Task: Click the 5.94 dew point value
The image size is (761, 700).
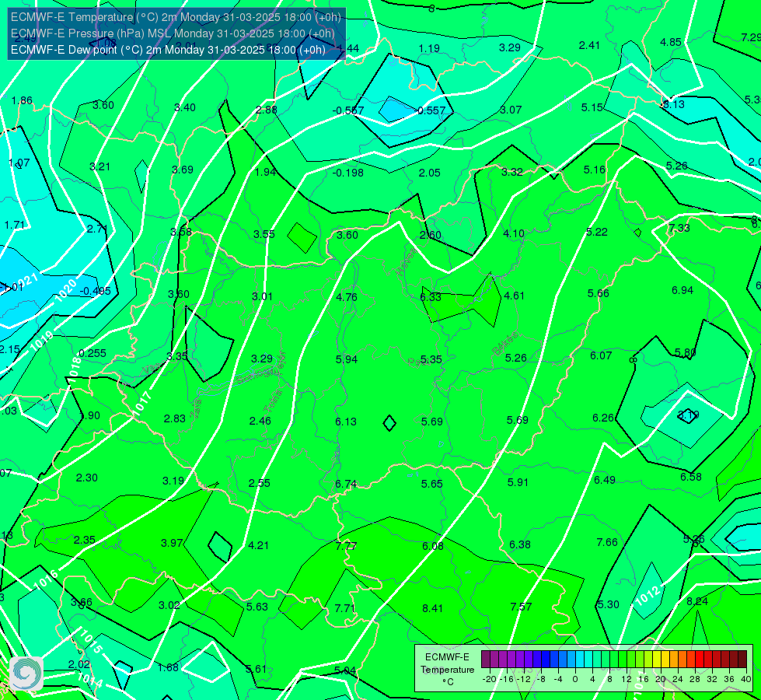Action: pyautogui.click(x=347, y=359)
